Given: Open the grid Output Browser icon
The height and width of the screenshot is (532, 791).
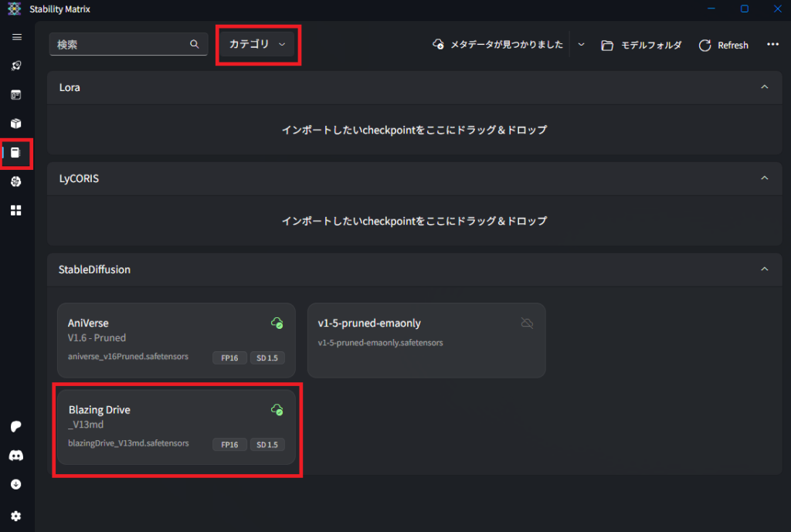Looking at the screenshot, I should 16,210.
